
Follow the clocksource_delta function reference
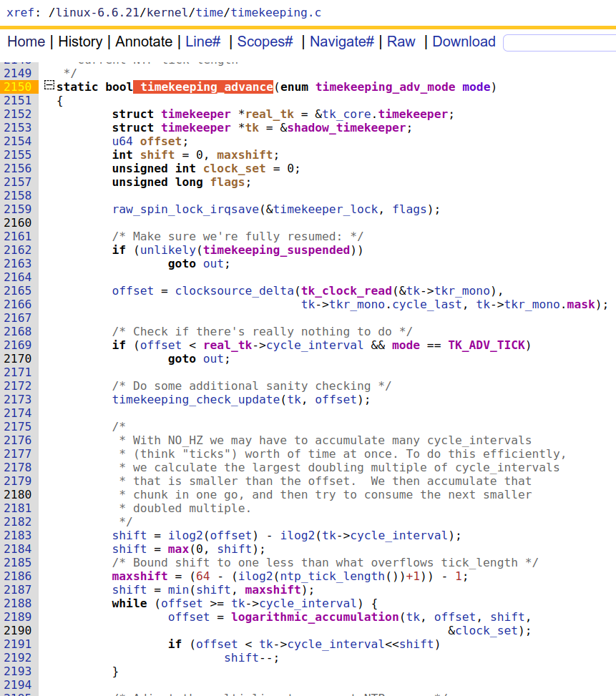pos(234,290)
